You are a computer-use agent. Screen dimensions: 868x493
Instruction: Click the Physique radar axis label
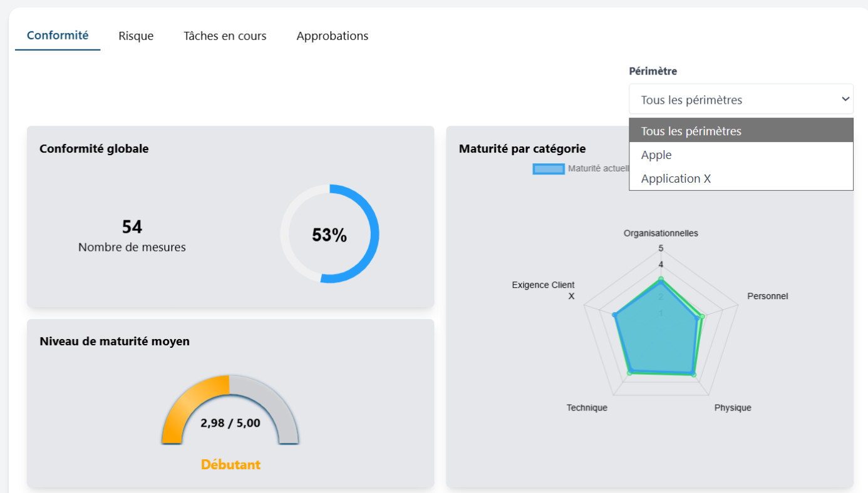[x=733, y=408]
